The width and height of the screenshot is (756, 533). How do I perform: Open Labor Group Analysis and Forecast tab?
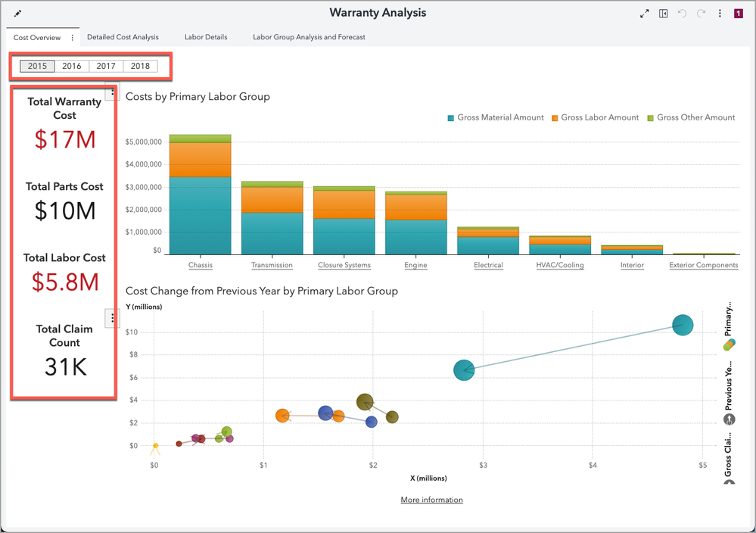(x=309, y=37)
